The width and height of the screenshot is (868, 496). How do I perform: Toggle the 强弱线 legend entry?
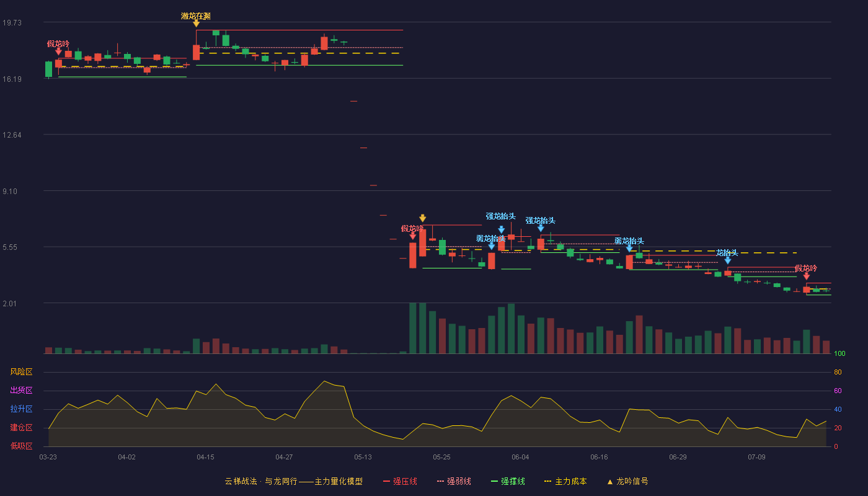click(454, 481)
